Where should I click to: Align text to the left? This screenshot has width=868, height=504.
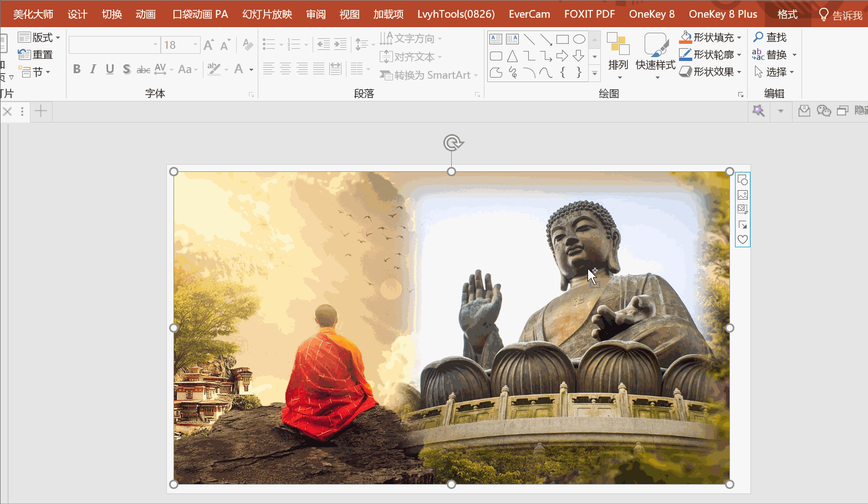point(268,69)
